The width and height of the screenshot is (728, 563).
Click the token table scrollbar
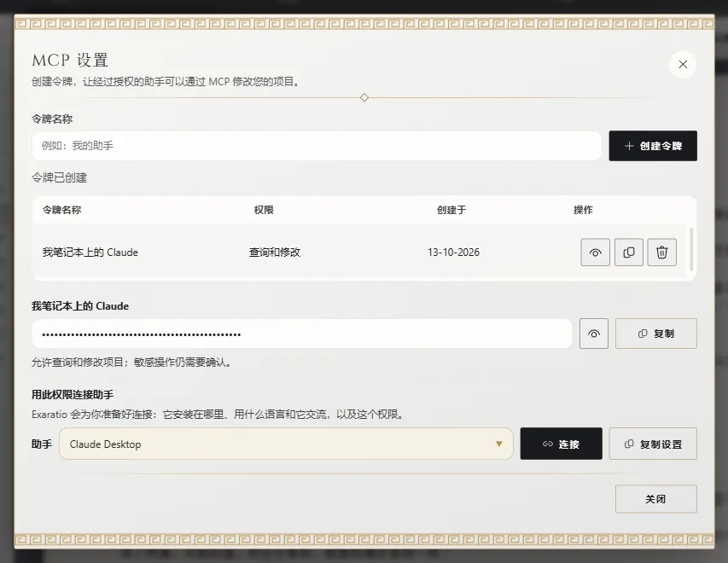pos(691,249)
